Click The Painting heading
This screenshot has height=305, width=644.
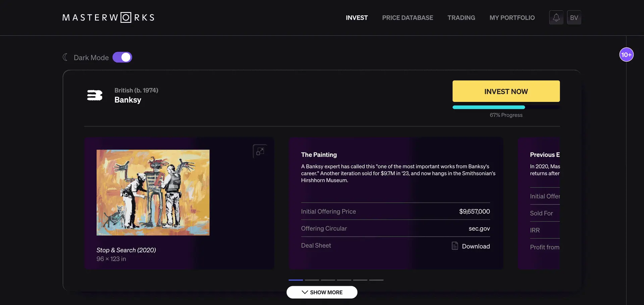[x=319, y=155]
